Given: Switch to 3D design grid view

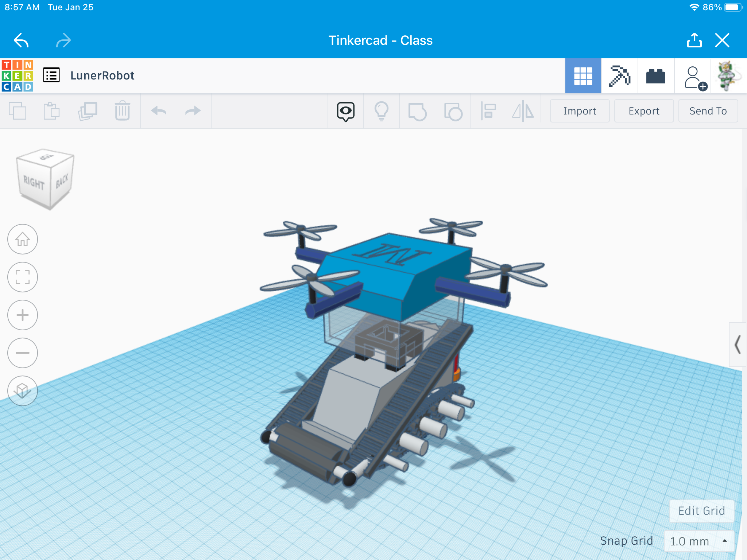Looking at the screenshot, I should coord(583,76).
